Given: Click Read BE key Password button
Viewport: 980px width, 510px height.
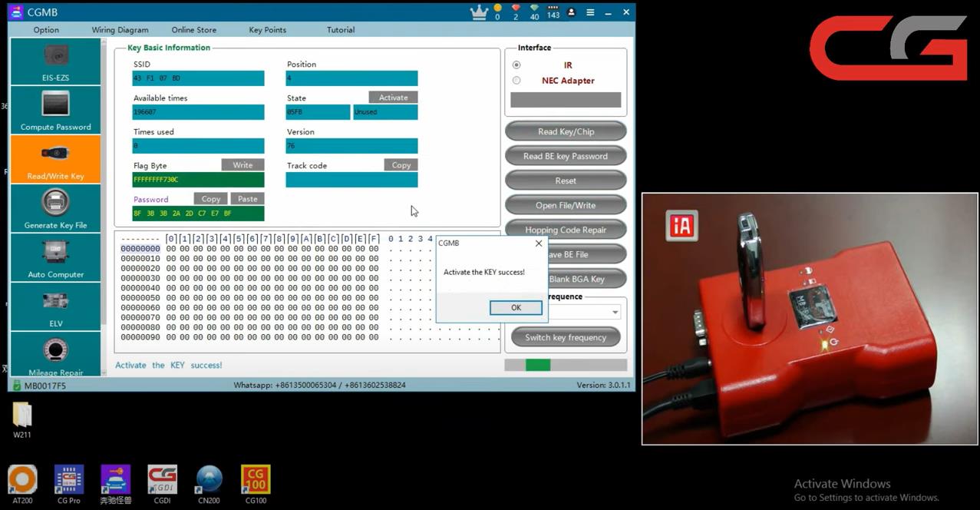Looking at the screenshot, I should [566, 156].
